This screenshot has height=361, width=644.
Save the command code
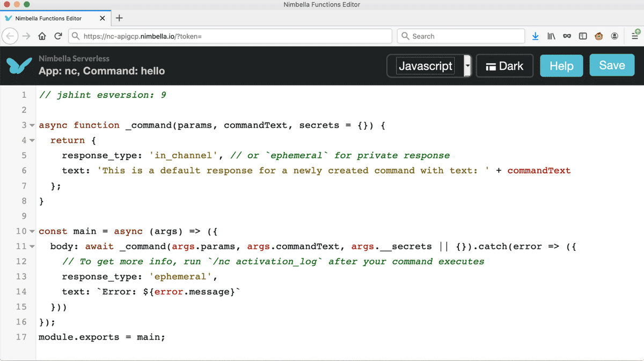pos(612,66)
